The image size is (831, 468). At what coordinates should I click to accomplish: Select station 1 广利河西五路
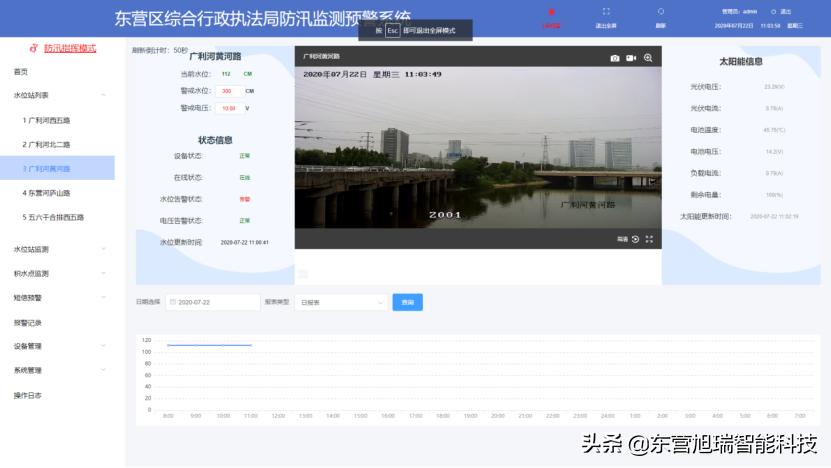click(57, 120)
